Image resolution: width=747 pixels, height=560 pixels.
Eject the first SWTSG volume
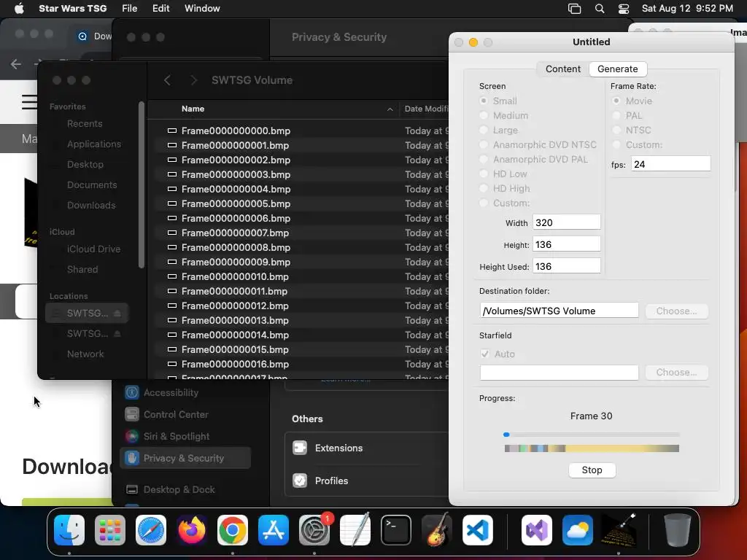pos(117,314)
